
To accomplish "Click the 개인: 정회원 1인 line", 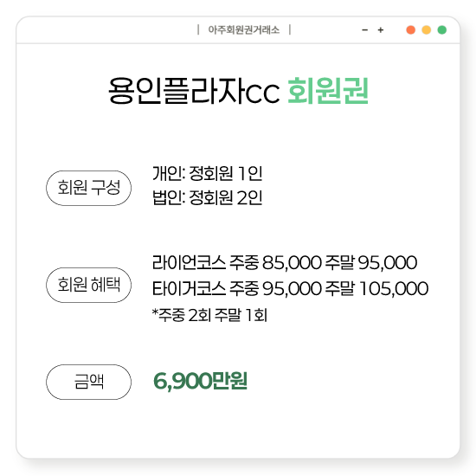I will 208,174.
